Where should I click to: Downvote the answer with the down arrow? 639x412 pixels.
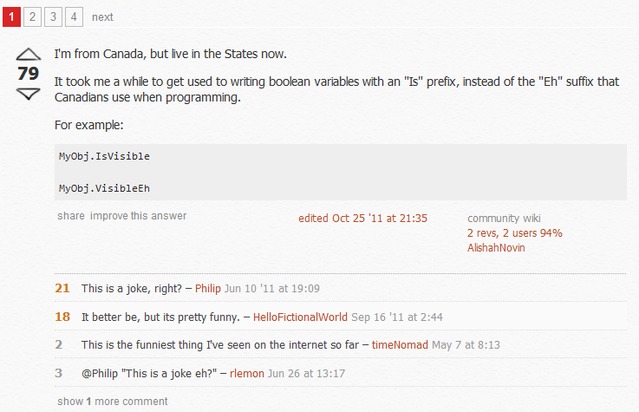29,94
